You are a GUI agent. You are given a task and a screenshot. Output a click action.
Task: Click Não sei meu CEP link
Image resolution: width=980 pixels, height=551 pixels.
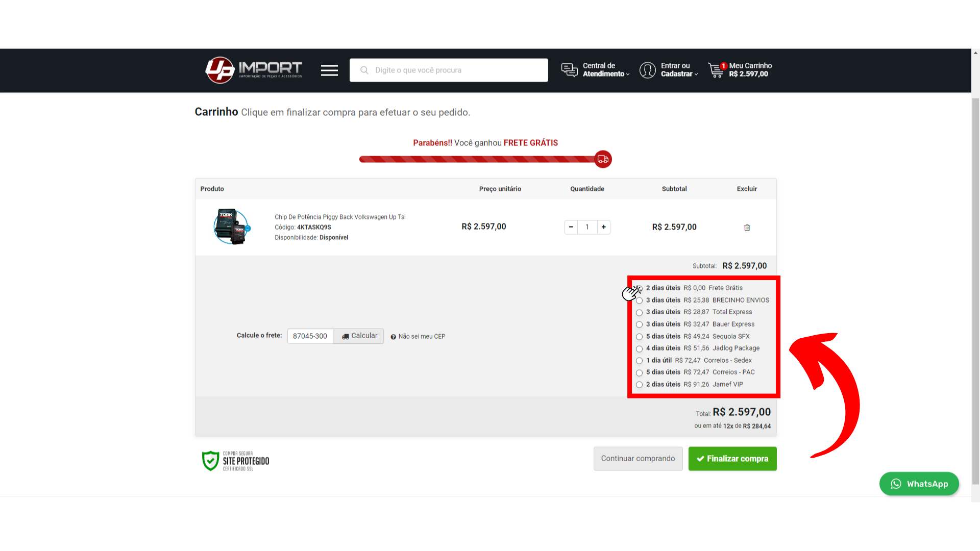pos(418,336)
